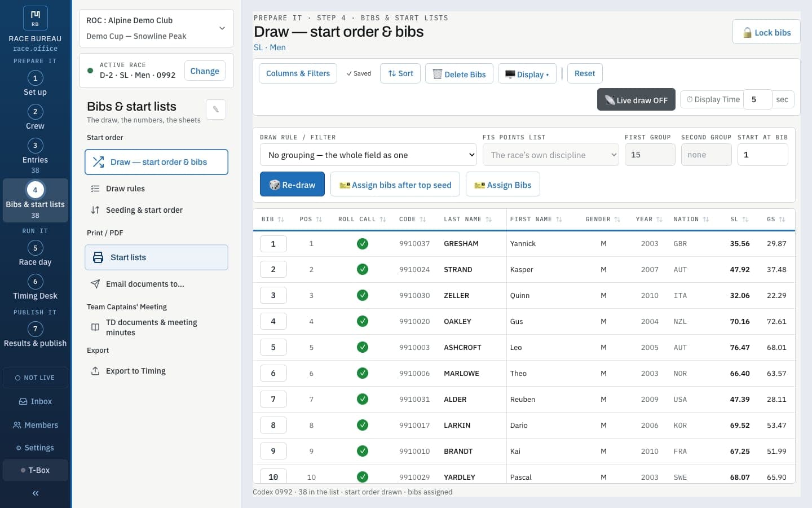Open step 1 Set up

(35, 84)
